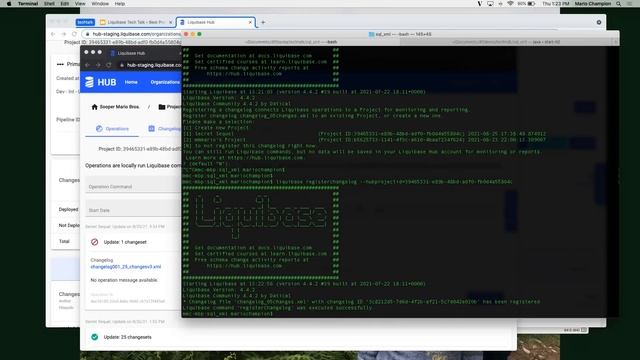Open Organizations in the Hub navigation
The image size is (640, 360).
coord(165,82)
